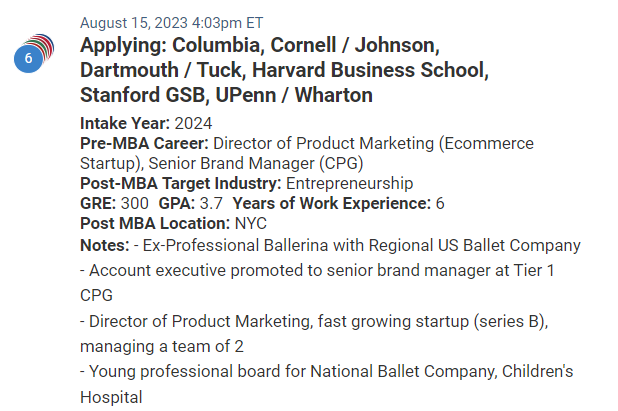Select the NYC post MBA location value
618x411 pixels.
pos(251,223)
